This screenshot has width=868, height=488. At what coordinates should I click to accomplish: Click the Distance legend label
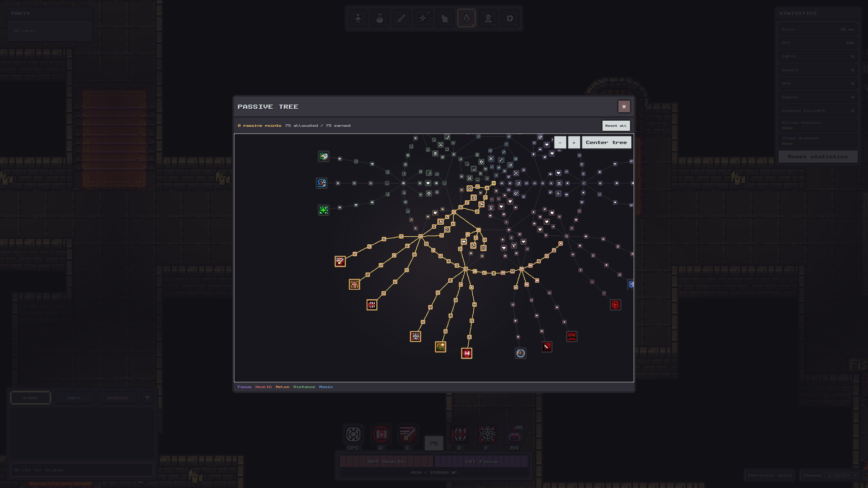click(x=304, y=387)
